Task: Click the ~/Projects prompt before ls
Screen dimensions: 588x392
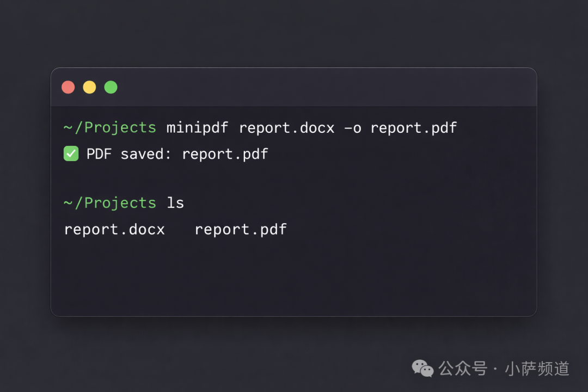Action: tap(110, 203)
